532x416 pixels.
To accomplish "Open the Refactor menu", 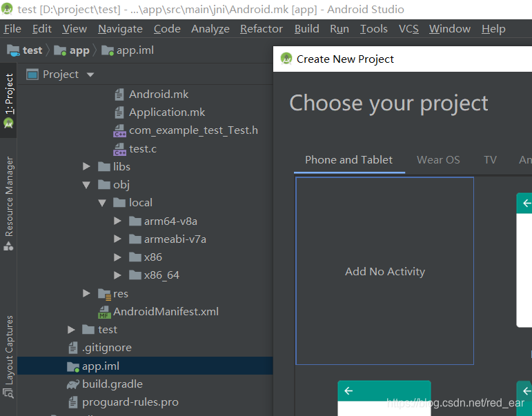I will [x=262, y=29].
